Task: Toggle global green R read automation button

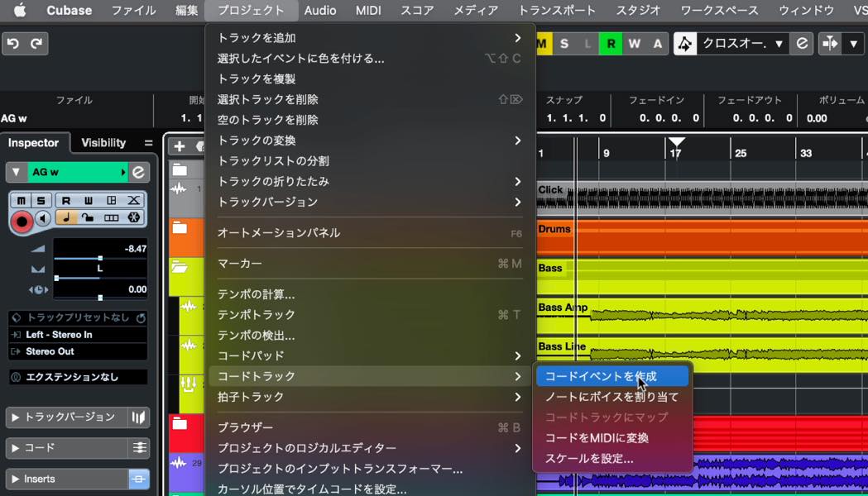Action: 611,43
